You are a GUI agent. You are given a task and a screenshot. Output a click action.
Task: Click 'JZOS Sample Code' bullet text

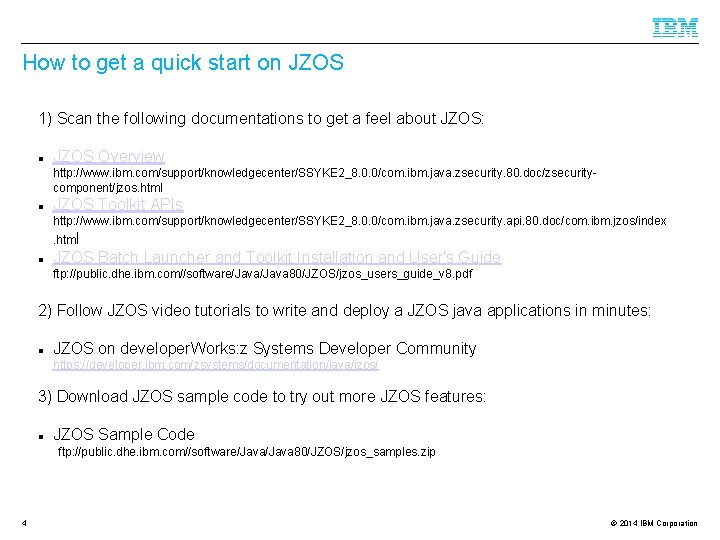coord(124,434)
